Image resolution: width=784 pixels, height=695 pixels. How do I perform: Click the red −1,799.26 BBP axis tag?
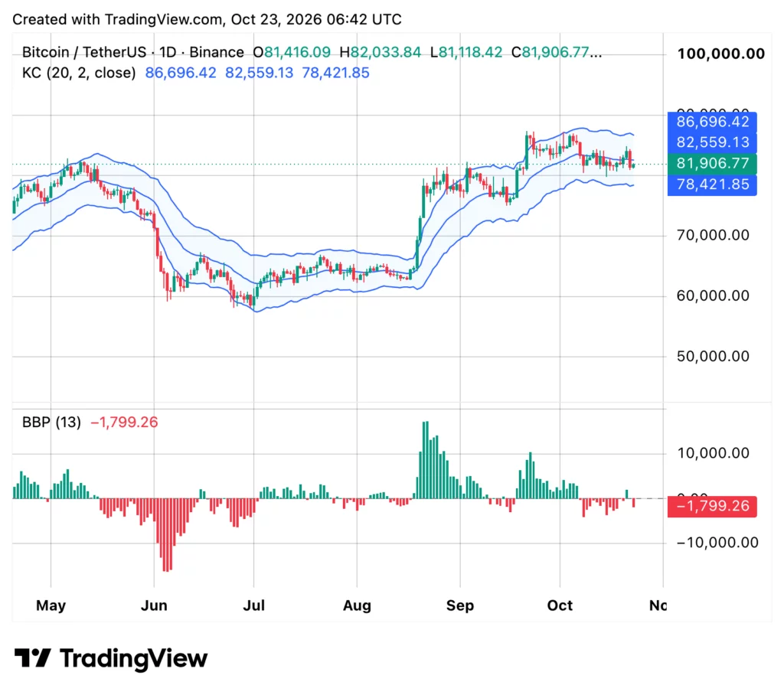click(x=712, y=506)
